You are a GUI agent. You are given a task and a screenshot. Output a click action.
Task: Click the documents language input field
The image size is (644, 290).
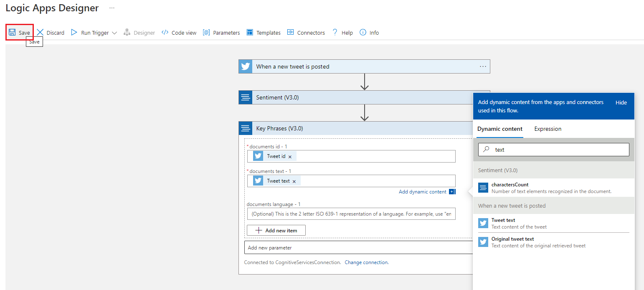tap(351, 214)
